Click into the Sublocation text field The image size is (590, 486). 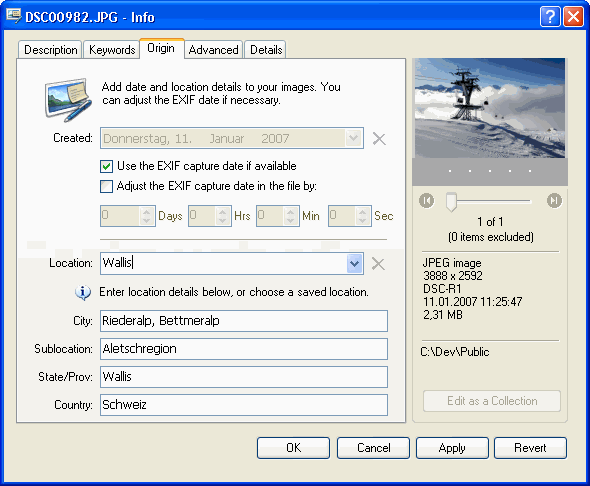tap(244, 349)
